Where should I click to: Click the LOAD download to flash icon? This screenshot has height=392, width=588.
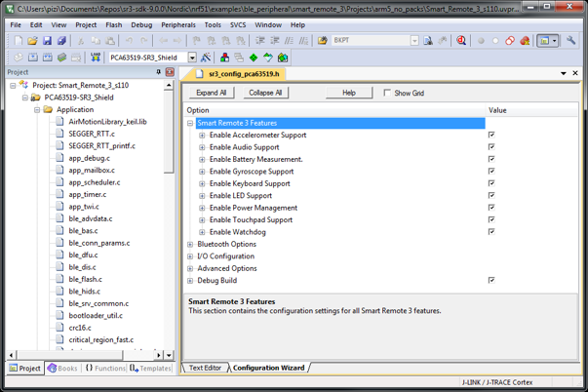click(x=96, y=58)
